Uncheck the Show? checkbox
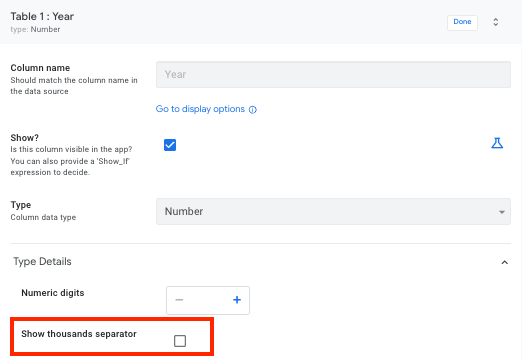Image resolution: width=522 pixels, height=360 pixels. click(170, 145)
